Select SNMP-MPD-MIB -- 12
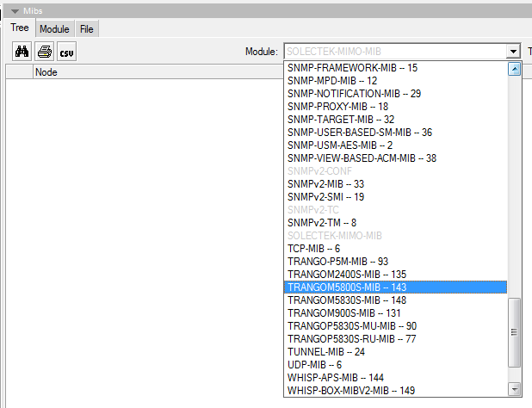This screenshot has width=532, height=408. [396, 81]
